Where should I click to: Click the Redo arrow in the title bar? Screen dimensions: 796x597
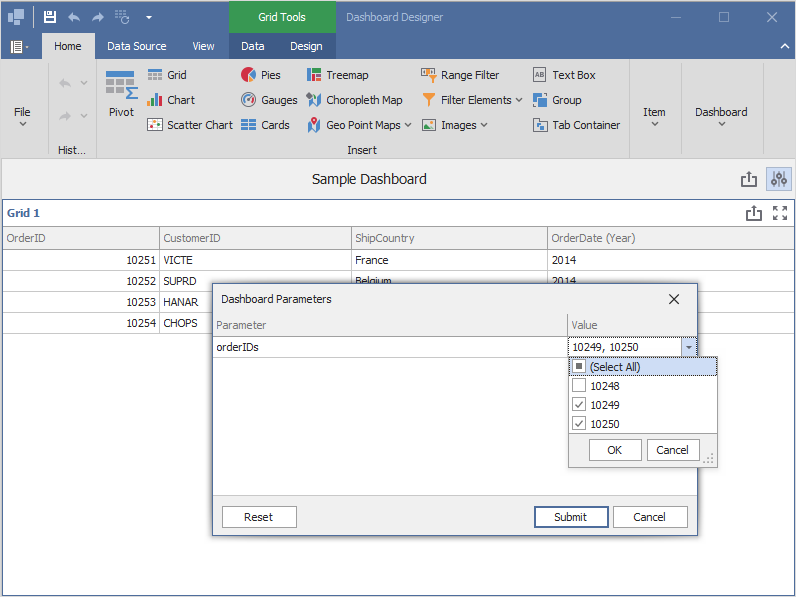tap(97, 17)
